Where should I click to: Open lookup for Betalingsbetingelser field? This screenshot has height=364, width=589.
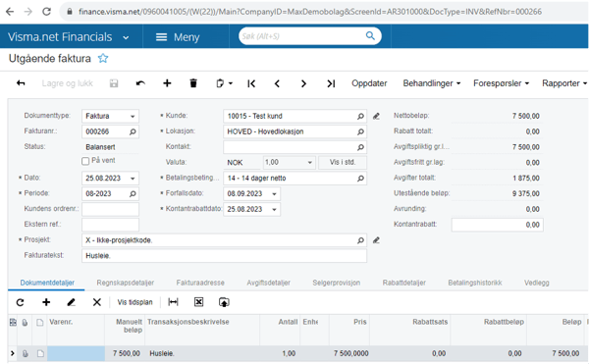pos(360,179)
